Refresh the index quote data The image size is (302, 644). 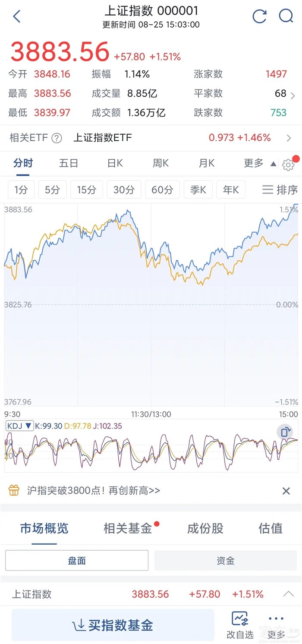tap(259, 16)
